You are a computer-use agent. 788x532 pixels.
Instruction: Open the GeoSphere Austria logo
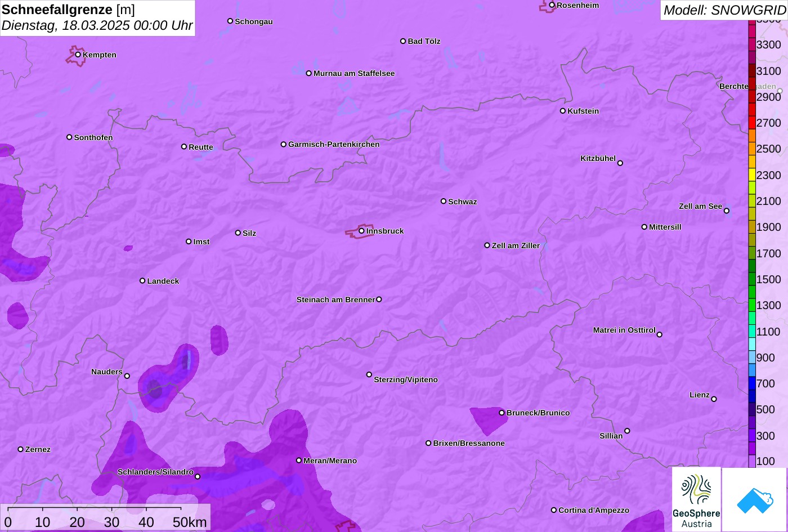(696, 499)
